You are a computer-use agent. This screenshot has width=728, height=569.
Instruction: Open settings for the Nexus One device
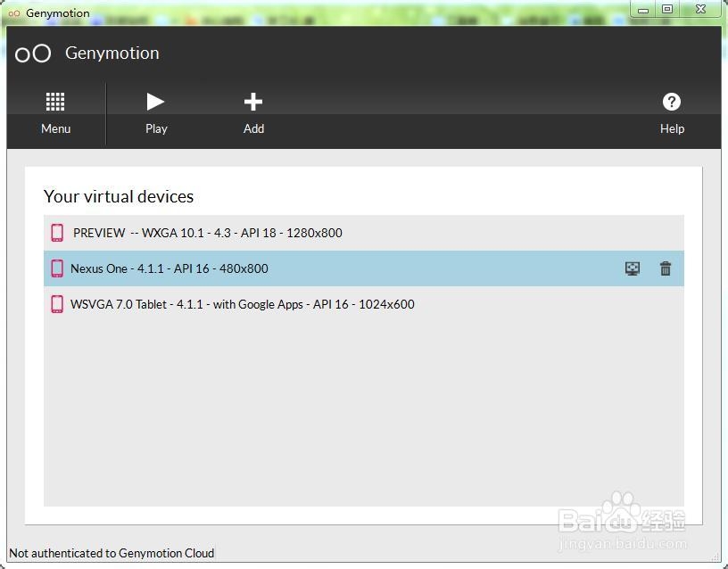point(633,268)
